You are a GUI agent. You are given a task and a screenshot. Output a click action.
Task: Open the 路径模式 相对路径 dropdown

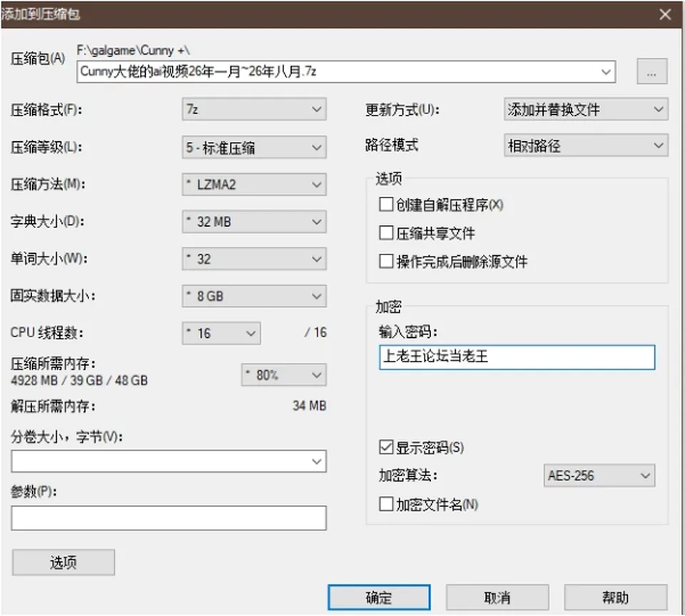click(x=586, y=145)
